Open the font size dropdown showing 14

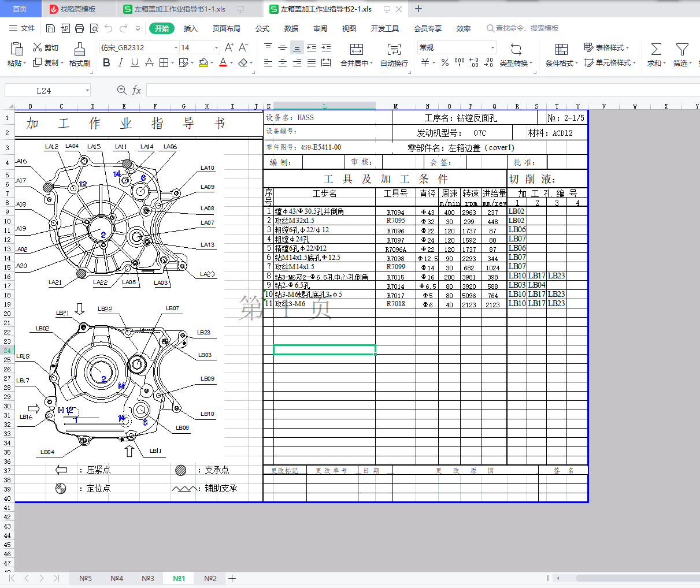tap(216, 47)
